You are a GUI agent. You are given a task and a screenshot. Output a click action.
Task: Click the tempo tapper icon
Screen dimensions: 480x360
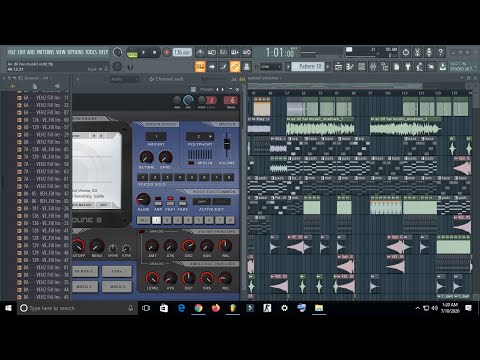coord(420,67)
